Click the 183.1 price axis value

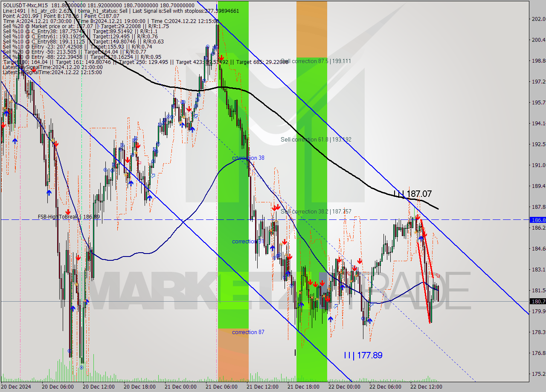pyautogui.click(x=539, y=269)
